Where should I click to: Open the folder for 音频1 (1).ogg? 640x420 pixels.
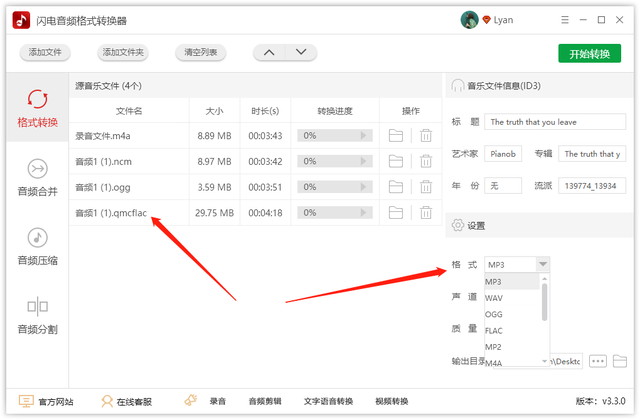(396, 187)
